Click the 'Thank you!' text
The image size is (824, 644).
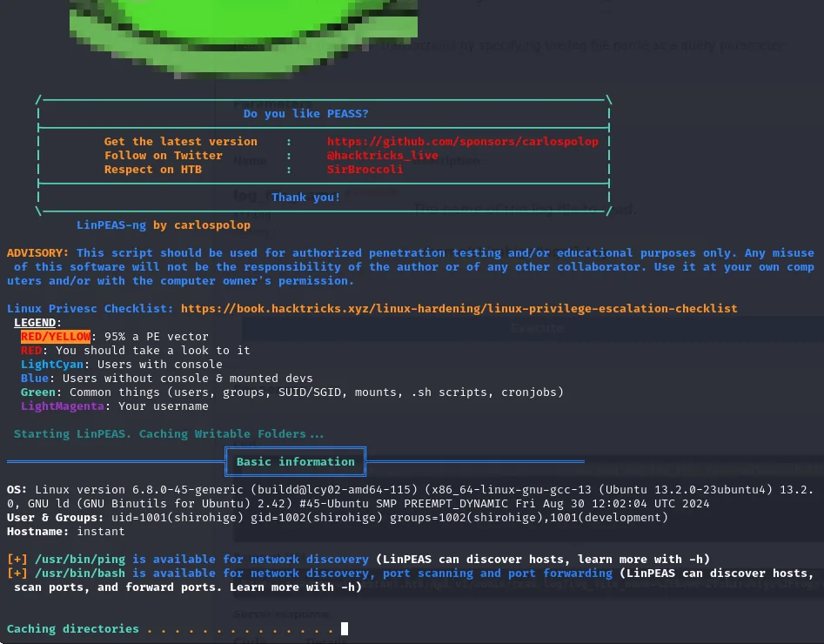click(x=305, y=198)
